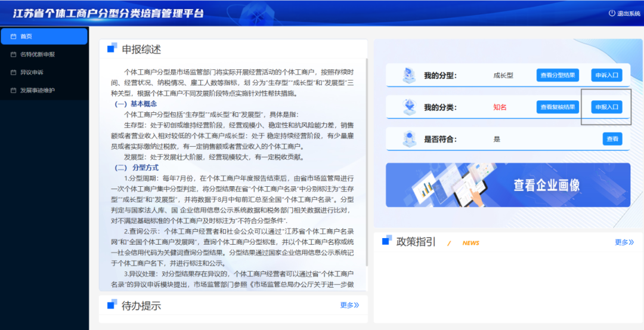Click the 查看 button in 是否符合 row

(x=612, y=139)
